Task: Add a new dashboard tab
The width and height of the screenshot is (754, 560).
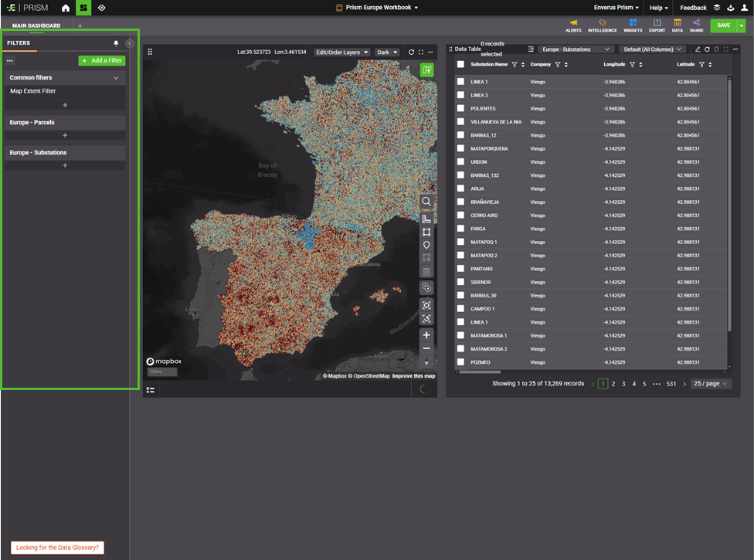Action: [x=80, y=25]
